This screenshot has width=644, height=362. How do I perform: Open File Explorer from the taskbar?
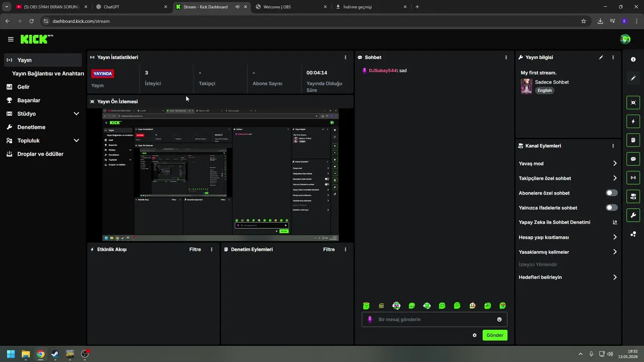[26, 354]
